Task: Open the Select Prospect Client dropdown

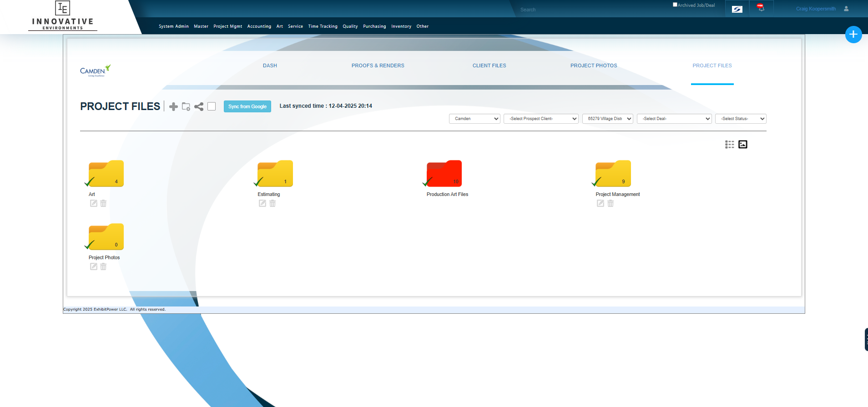Action: coord(541,119)
